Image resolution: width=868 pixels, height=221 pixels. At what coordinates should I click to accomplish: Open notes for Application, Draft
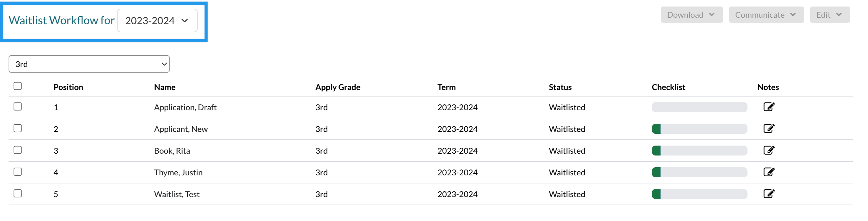click(769, 107)
